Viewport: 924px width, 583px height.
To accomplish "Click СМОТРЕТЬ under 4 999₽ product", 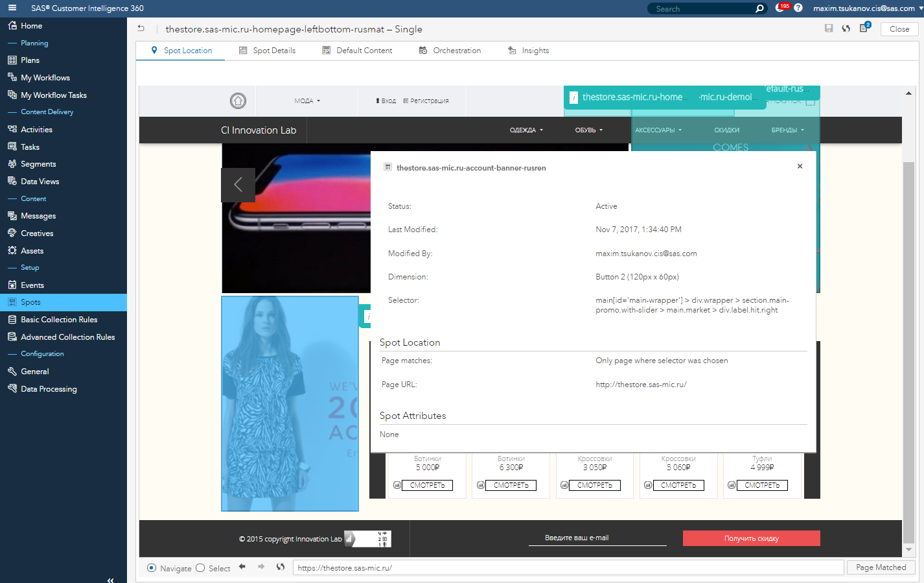I will pos(762,485).
